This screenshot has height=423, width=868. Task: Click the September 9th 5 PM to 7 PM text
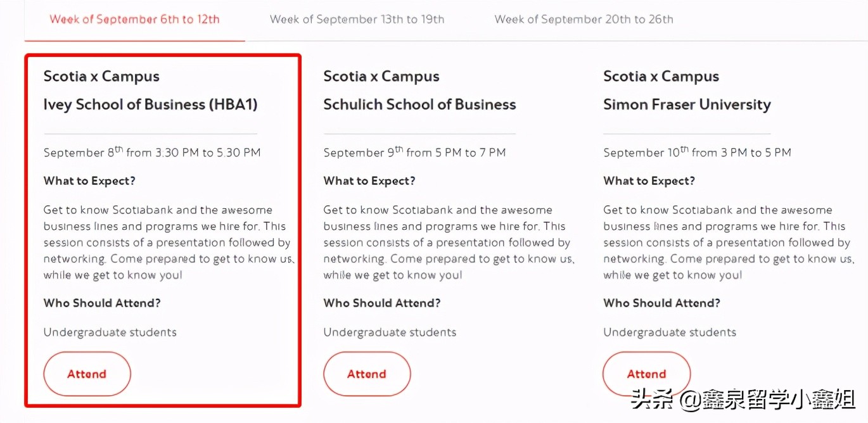pyautogui.click(x=414, y=153)
